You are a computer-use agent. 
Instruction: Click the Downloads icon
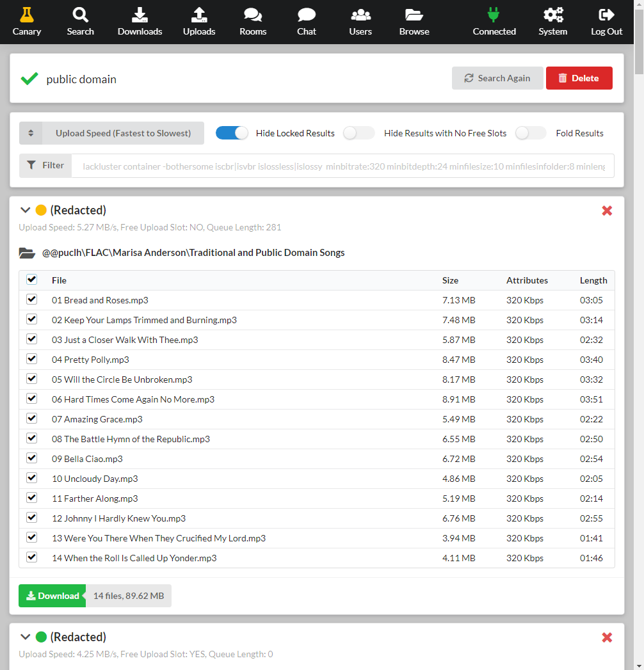140,21
